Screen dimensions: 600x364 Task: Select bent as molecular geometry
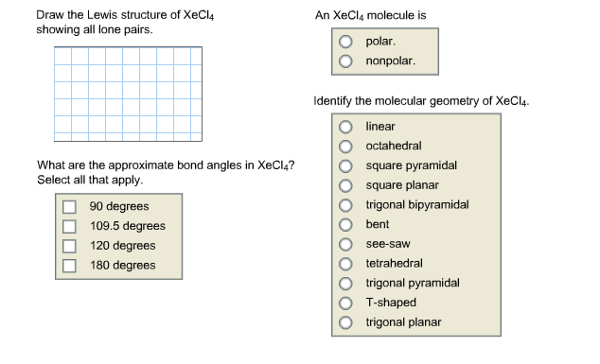[x=345, y=224]
